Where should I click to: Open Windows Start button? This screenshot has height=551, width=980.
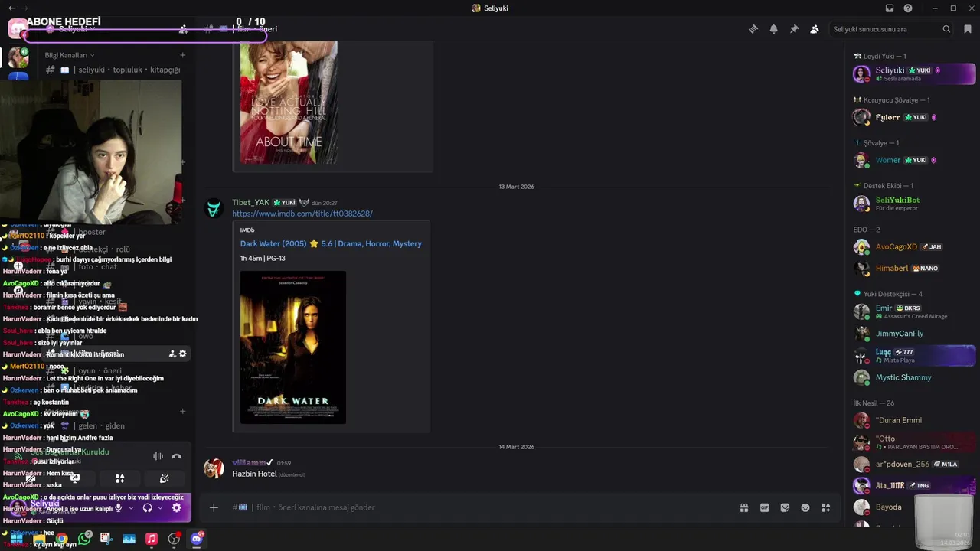16,539
